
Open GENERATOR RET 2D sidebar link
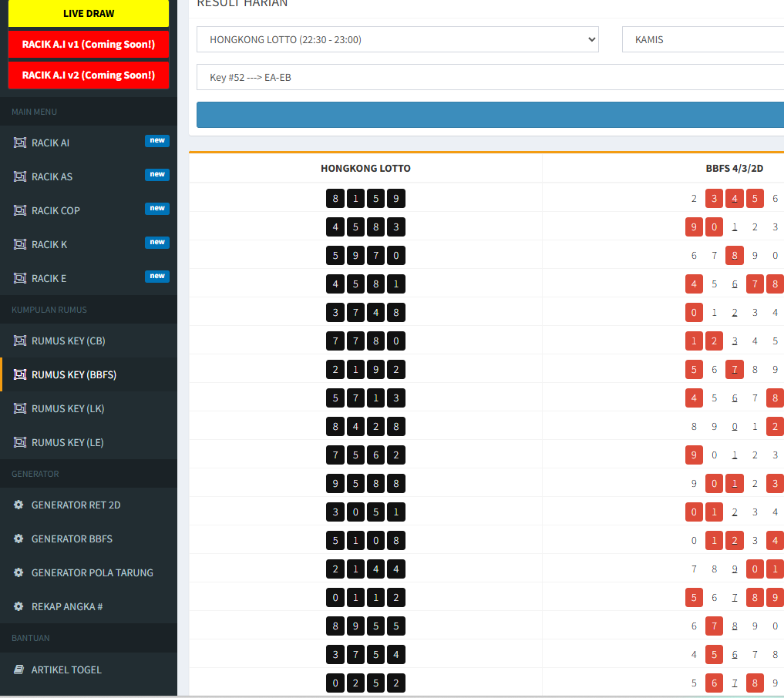pyautogui.click(x=89, y=505)
